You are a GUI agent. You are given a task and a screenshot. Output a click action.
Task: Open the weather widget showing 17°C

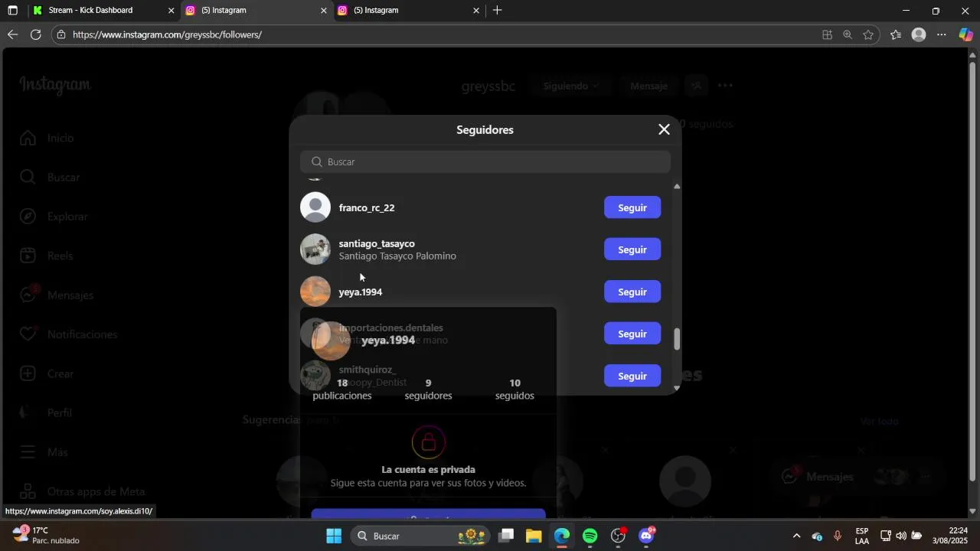(x=46, y=535)
